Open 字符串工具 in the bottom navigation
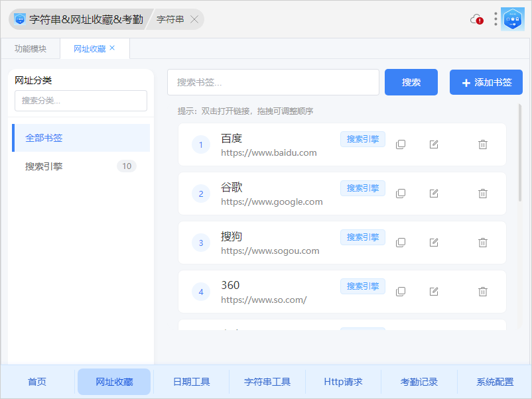Image resolution: width=532 pixels, height=399 pixels. pos(267,382)
